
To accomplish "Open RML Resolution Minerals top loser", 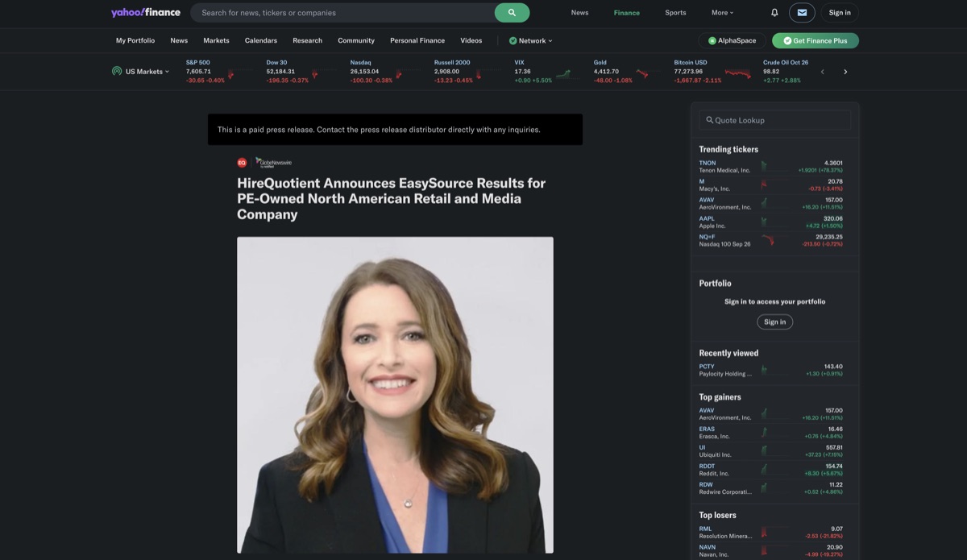I will pos(770,533).
